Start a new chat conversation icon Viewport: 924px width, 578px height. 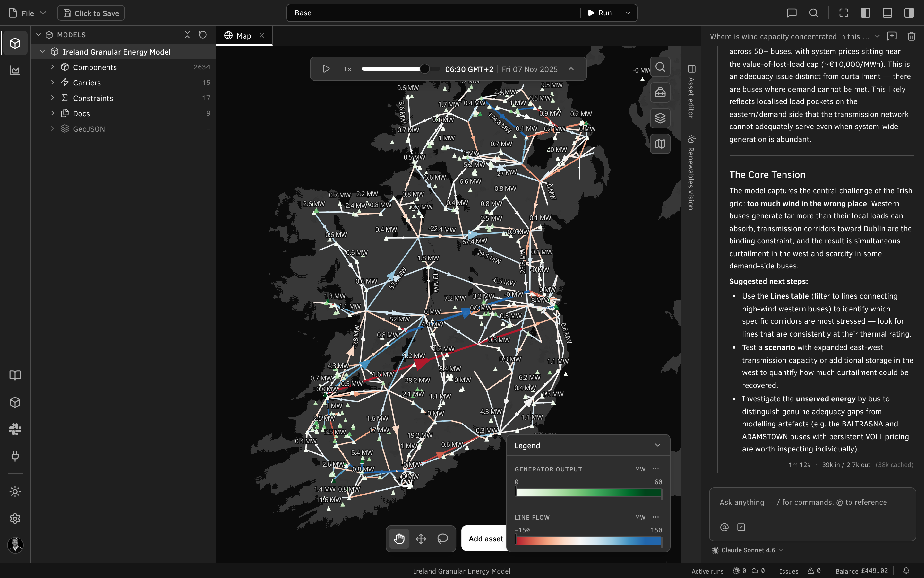pyautogui.click(x=892, y=36)
